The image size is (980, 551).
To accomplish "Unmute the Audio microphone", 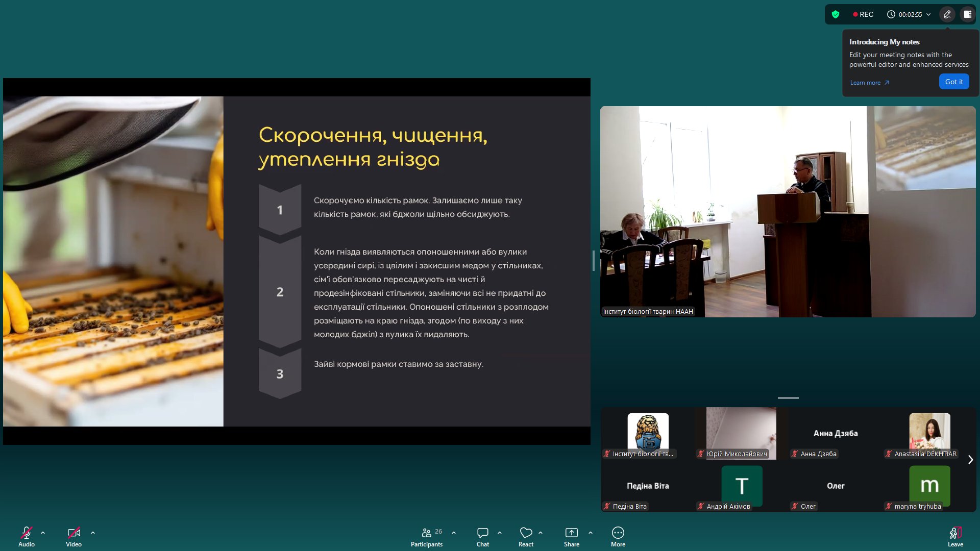I will pos(27,533).
